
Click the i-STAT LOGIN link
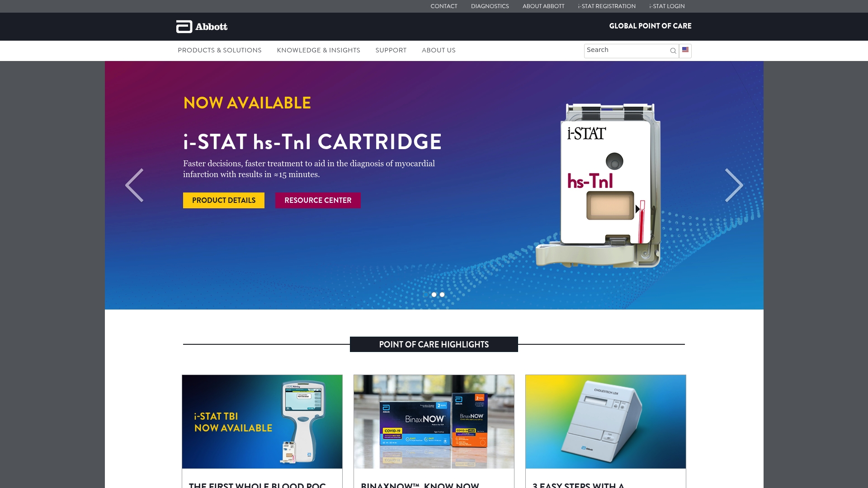(x=666, y=6)
